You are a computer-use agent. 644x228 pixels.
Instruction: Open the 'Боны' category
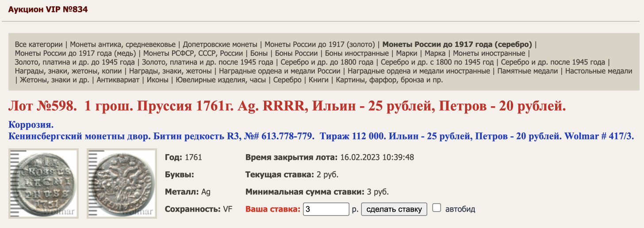259,53
